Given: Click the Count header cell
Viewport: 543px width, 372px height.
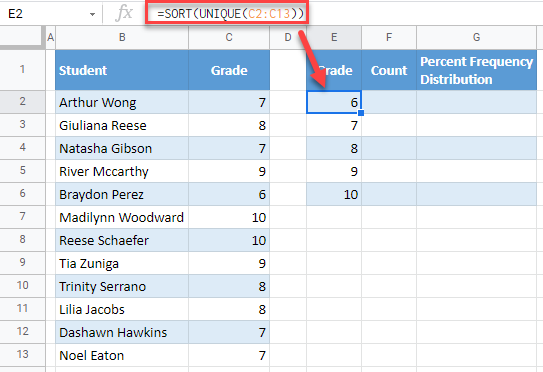Looking at the screenshot, I should [389, 70].
